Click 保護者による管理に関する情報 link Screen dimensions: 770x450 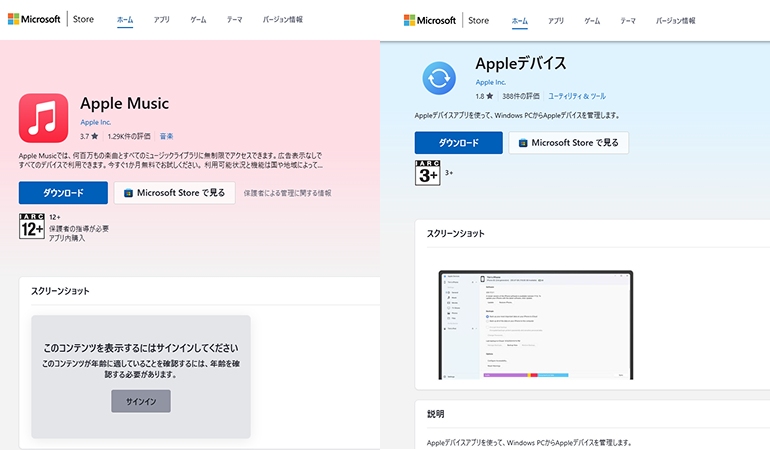287,193
